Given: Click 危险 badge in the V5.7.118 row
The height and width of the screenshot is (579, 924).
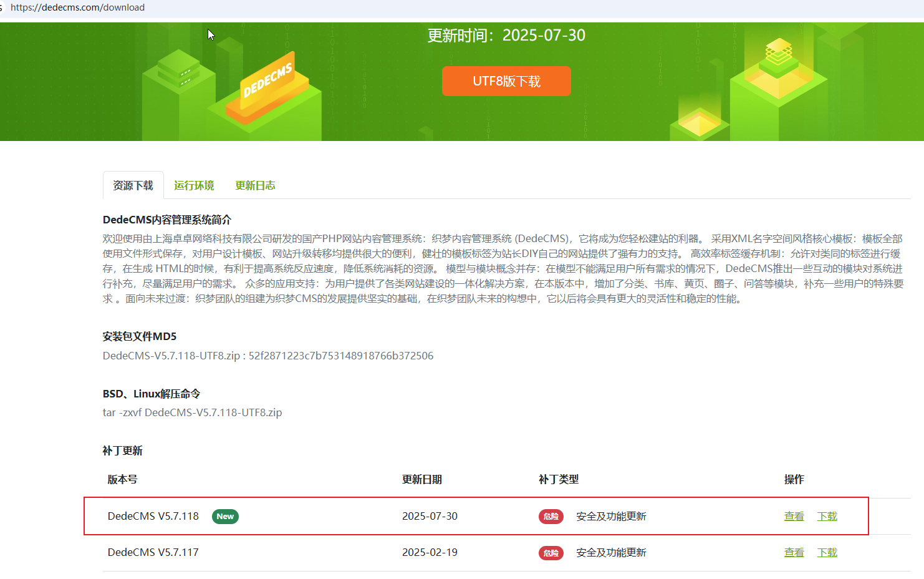Looking at the screenshot, I should click(x=551, y=517).
